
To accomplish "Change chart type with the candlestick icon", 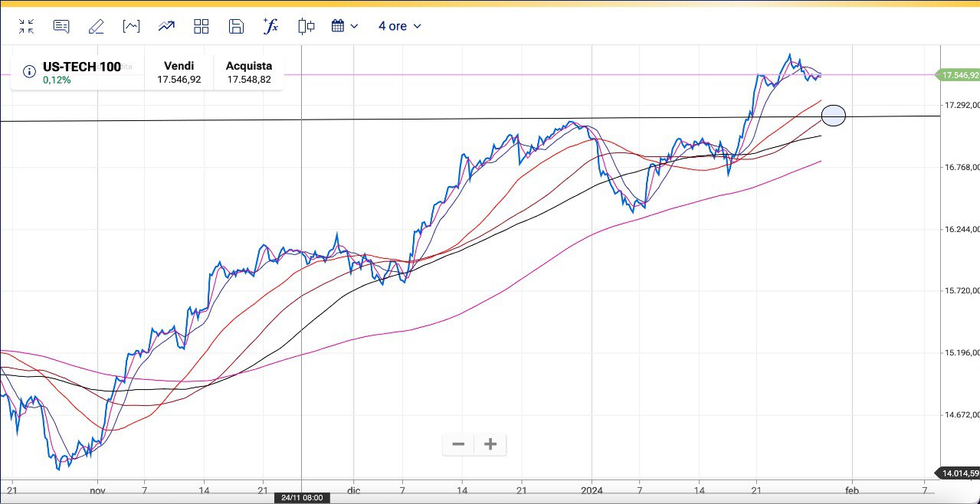I will 306,27.
